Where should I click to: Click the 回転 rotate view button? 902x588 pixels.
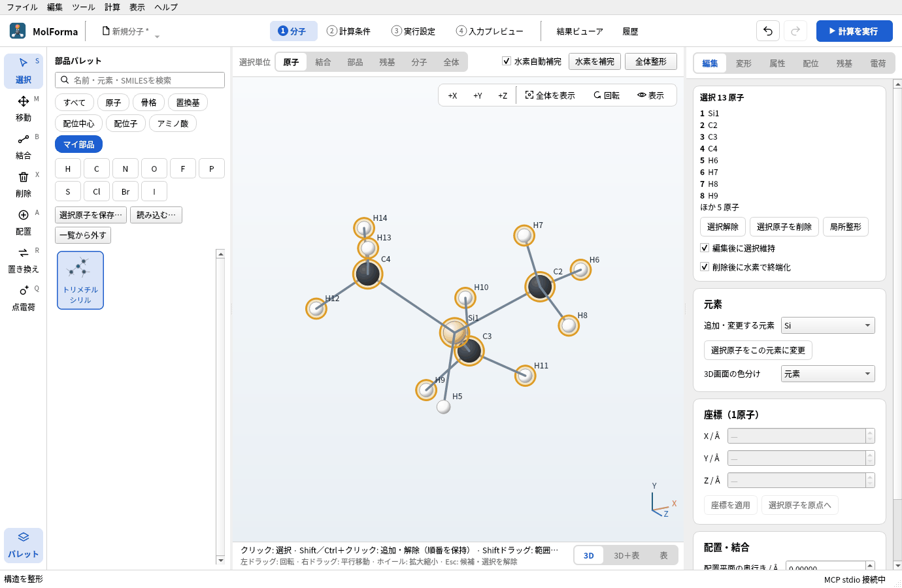607,95
